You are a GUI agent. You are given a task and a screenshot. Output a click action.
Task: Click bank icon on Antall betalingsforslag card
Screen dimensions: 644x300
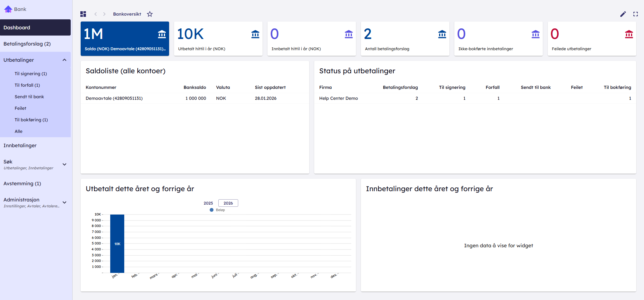pos(442,34)
